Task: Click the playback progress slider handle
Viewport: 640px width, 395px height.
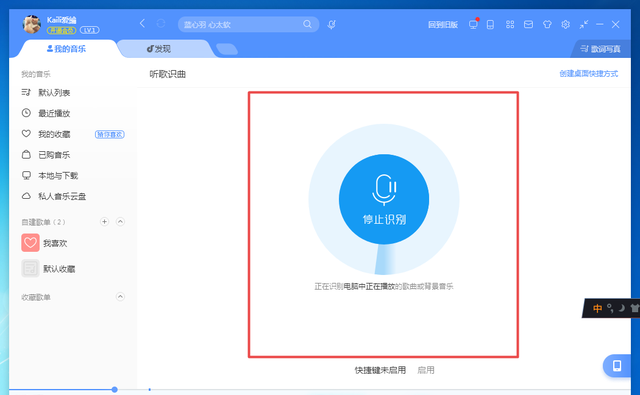Action: (115, 390)
